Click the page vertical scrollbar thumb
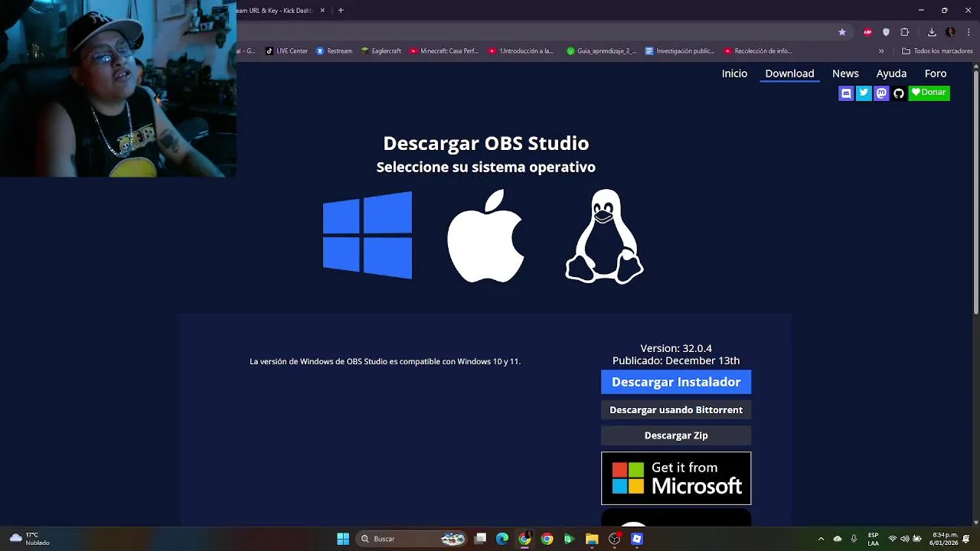 point(976,191)
